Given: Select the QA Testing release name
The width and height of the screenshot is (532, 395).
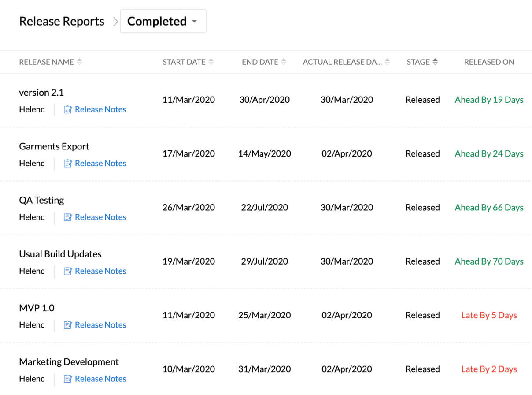Looking at the screenshot, I should (41, 200).
